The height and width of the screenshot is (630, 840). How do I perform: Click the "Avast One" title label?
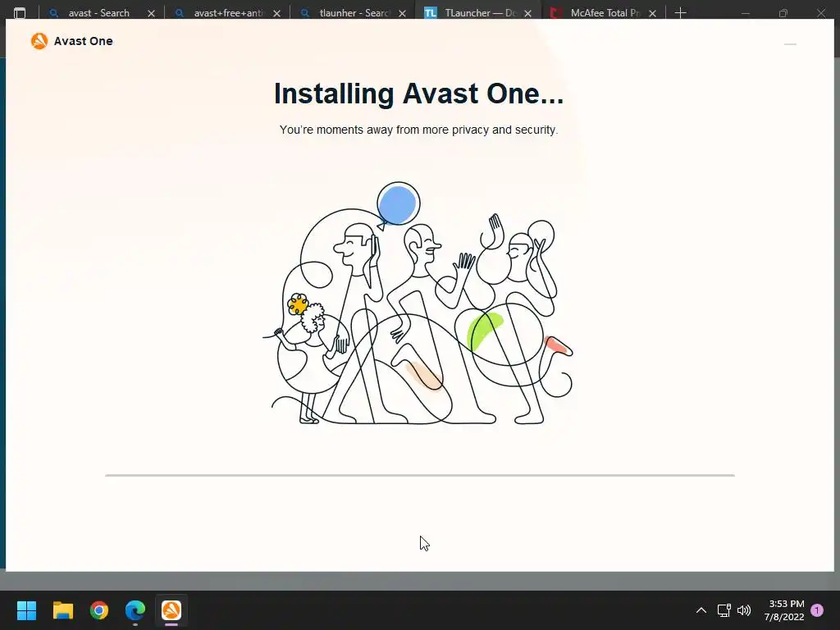click(83, 41)
